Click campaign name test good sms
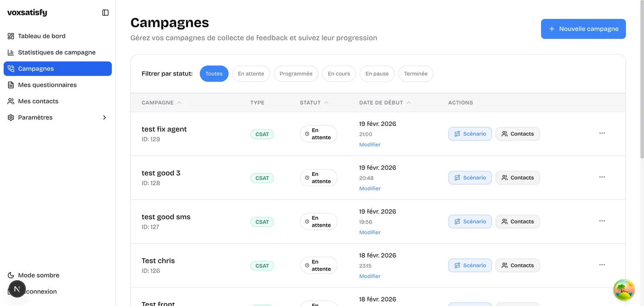 tap(166, 217)
